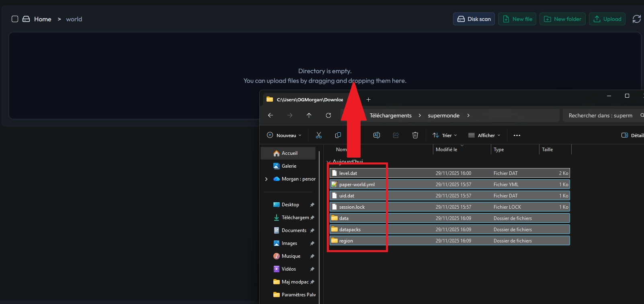Toggle the select-all checkbox beside Home
Viewport: 644px width, 304px height.
[x=15, y=19]
